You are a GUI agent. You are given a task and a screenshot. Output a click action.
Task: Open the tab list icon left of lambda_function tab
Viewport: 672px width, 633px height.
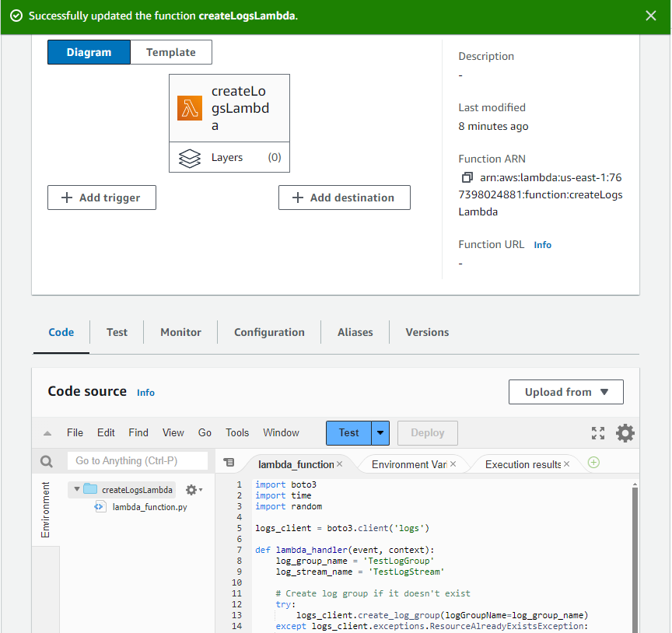pos(229,463)
